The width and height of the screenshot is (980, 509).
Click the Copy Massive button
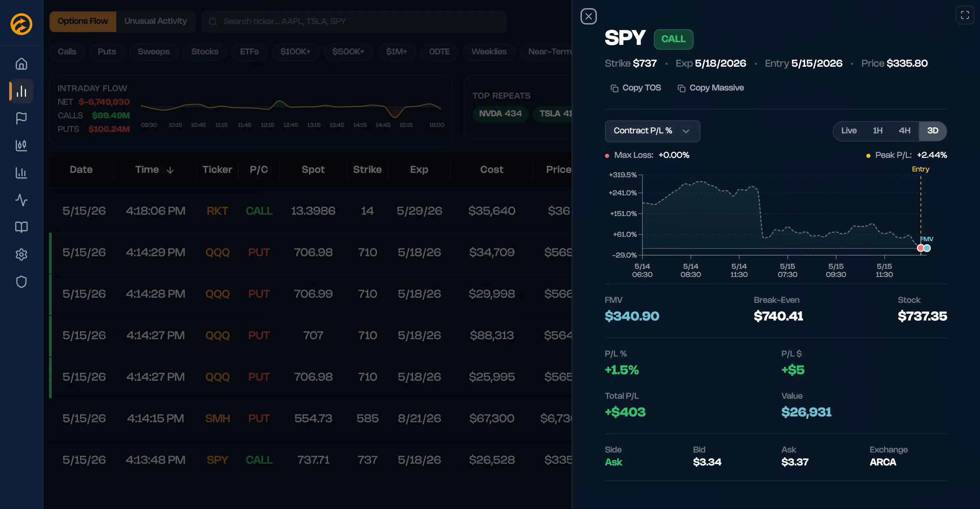click(710, 88)
